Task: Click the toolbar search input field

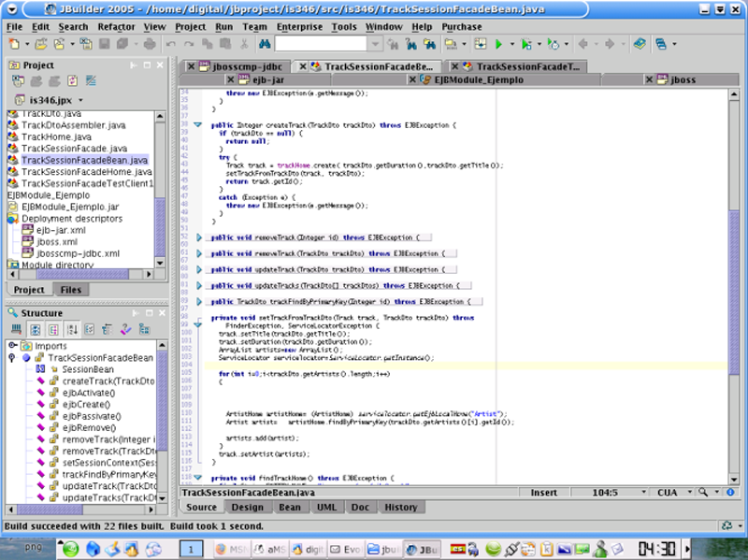Action: [320, 44]
